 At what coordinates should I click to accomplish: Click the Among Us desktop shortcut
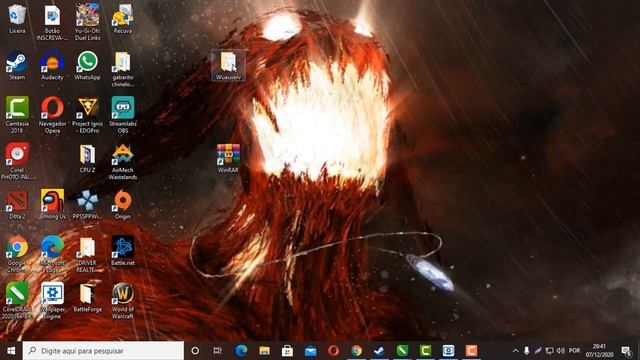coord(52,205)
